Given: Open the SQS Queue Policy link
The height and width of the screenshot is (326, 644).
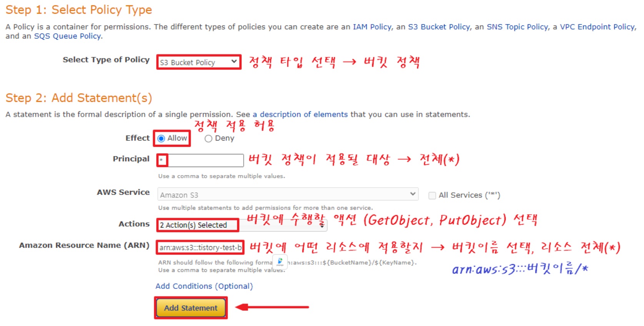Looking at the screenshot, I should [x=67, y=36].
